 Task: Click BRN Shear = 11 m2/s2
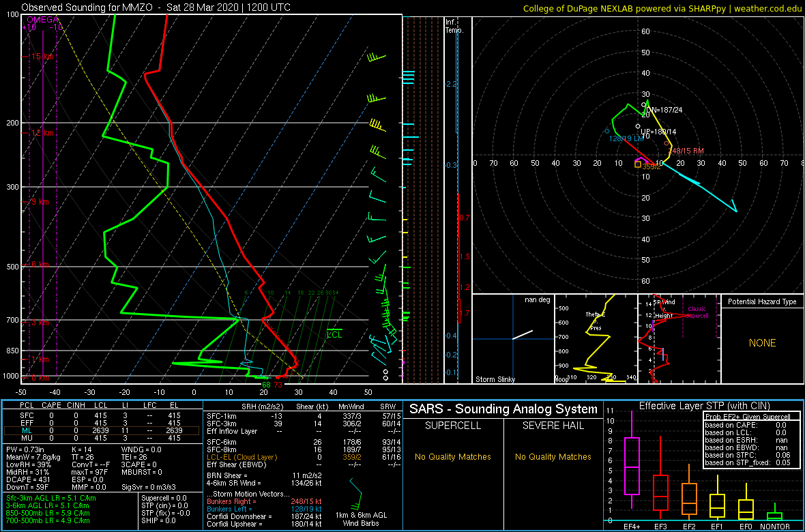263,475
